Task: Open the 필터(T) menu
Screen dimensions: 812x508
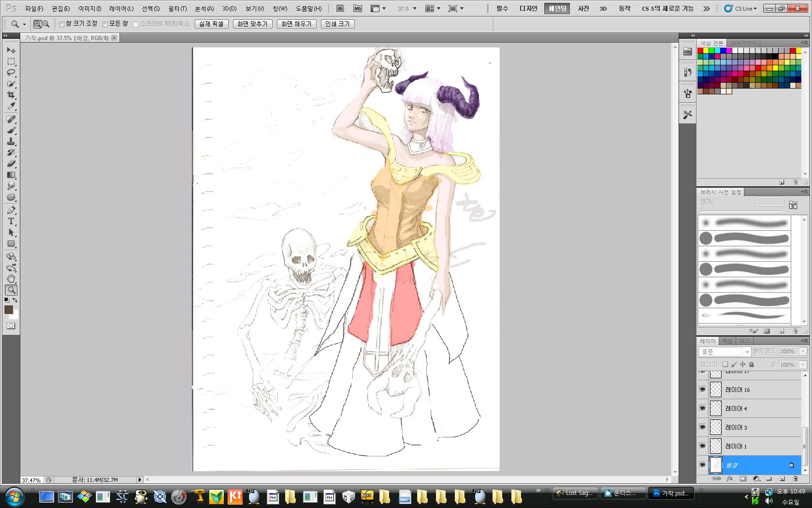Action: [177, 9]
